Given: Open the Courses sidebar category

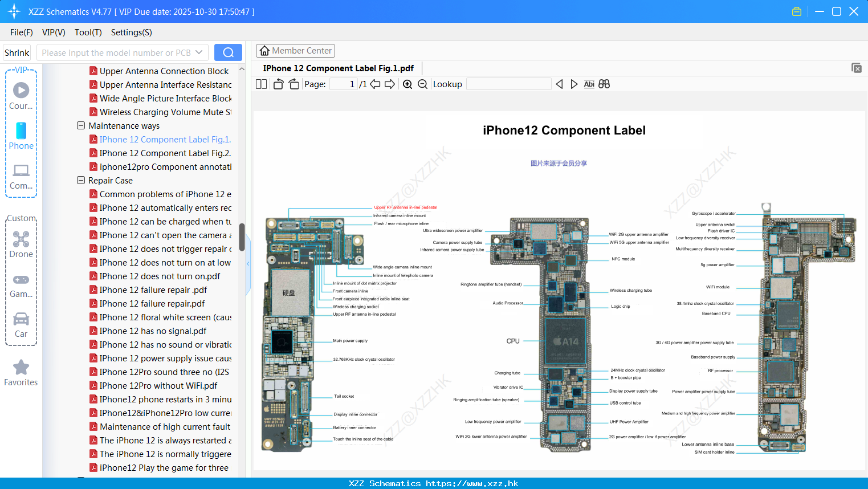Looking at the screenshot, I should (21, 96).
